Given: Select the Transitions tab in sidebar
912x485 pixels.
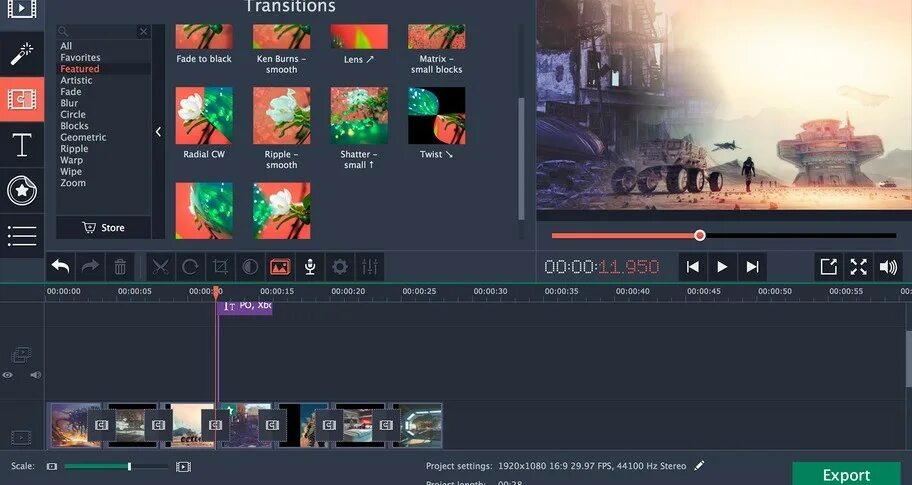Looking at the screenshot, I should click(22, 99).
